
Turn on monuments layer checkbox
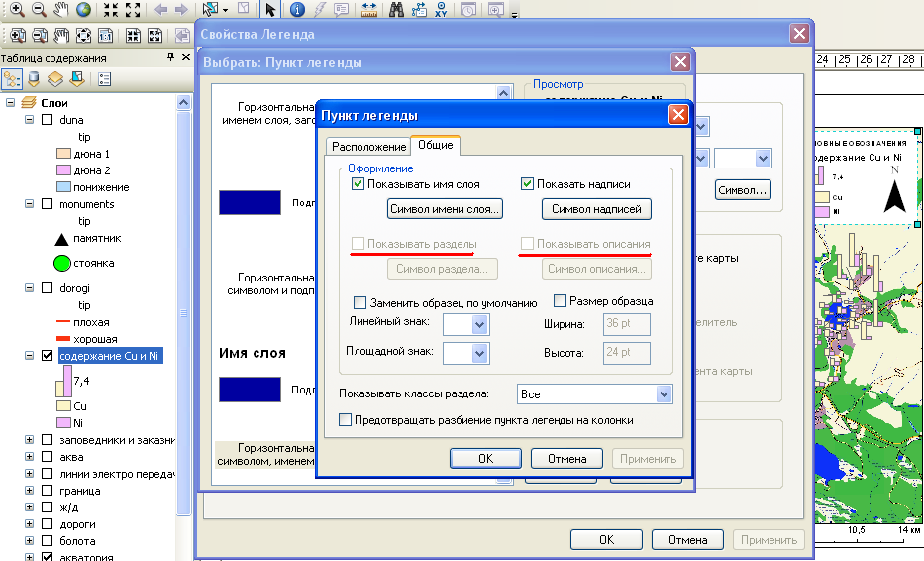[48, 204]
